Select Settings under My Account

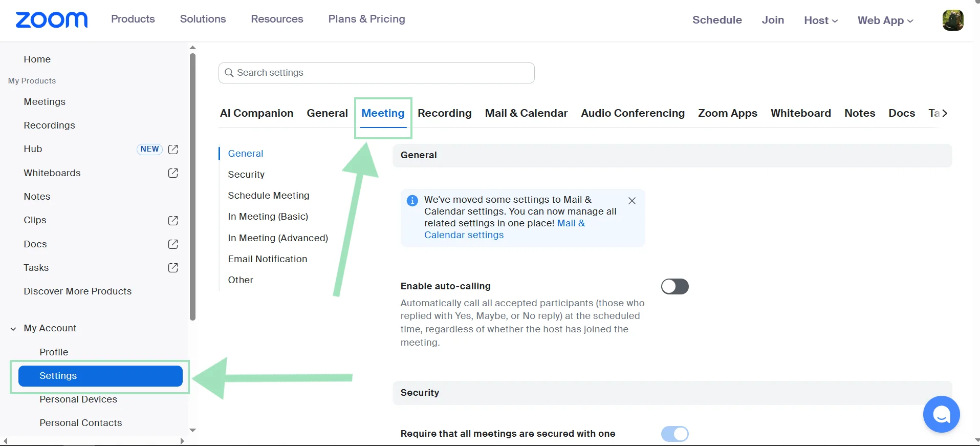[100, 376]
